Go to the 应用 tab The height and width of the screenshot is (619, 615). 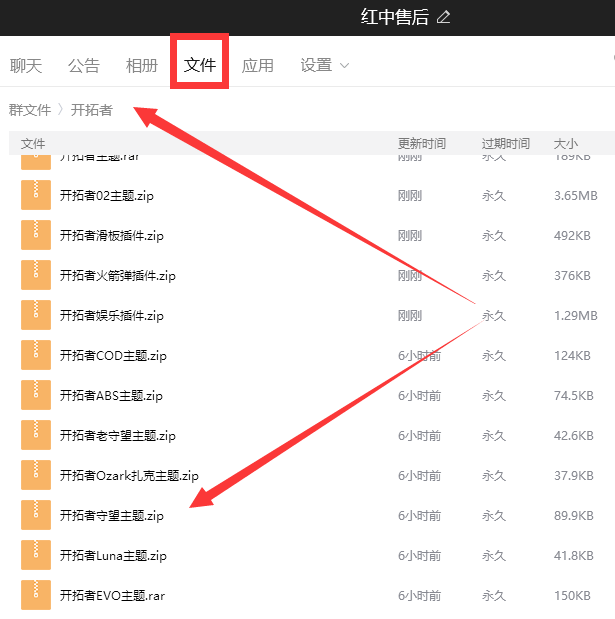[258, 65]
